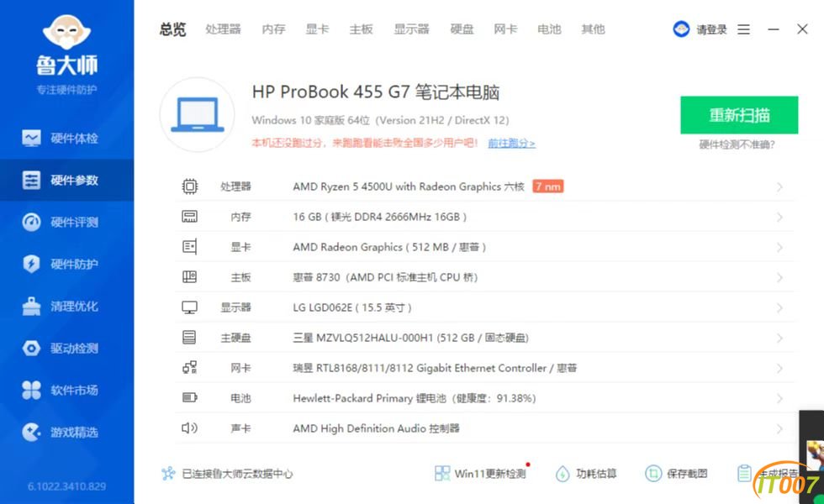Click the Win11更新检测 label
This screenshot has width=824, height=504.
(489, 474)
